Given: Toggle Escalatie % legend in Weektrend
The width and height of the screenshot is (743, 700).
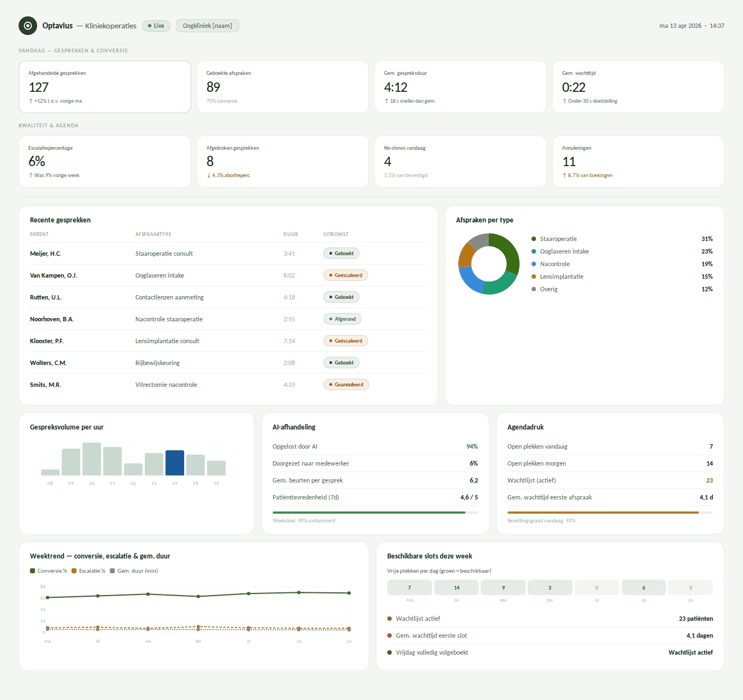Looking at the screenshot, I should point(89,571).
